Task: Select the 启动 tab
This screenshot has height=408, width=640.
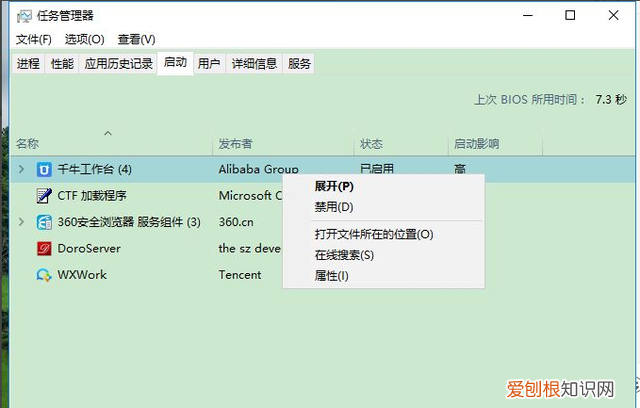Action: 176,62
